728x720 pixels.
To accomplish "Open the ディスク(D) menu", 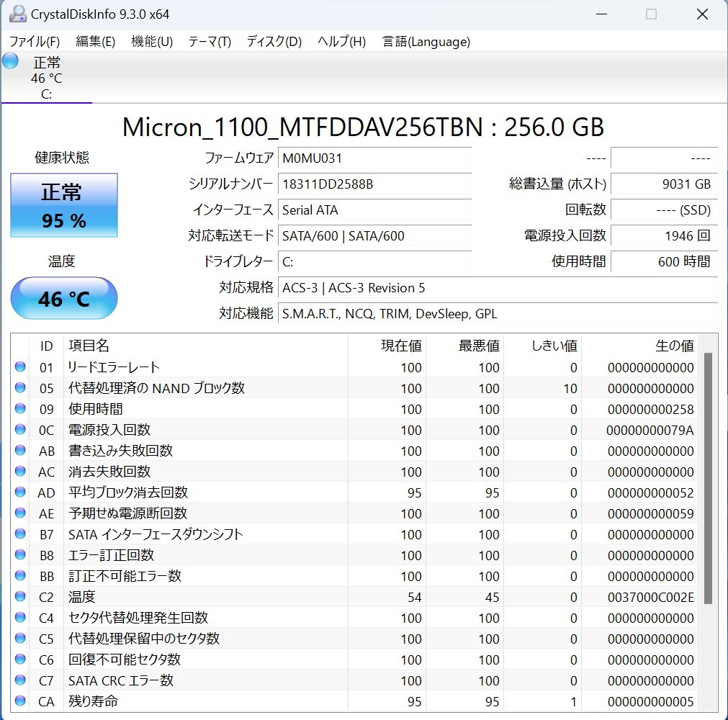I will (x=274, y=42).
